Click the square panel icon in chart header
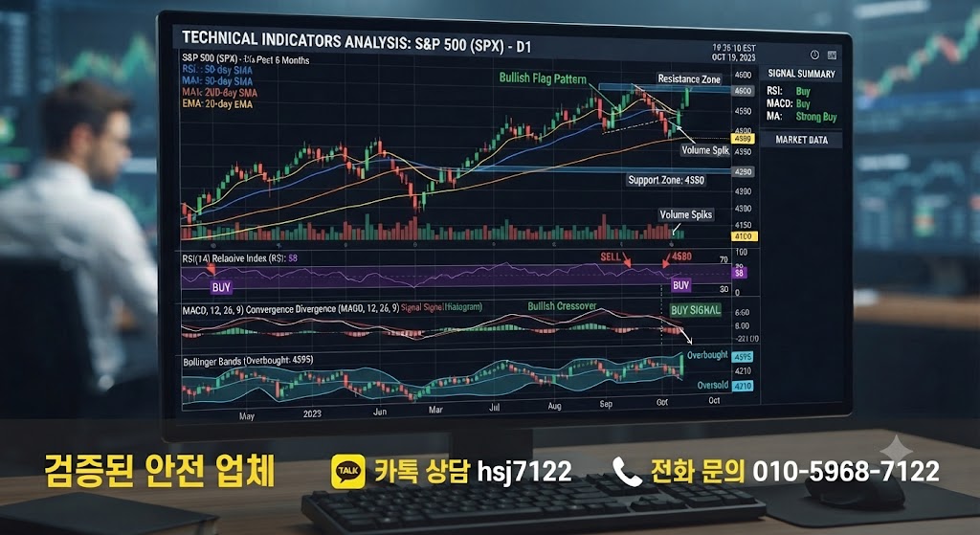 tap(832, 55)
